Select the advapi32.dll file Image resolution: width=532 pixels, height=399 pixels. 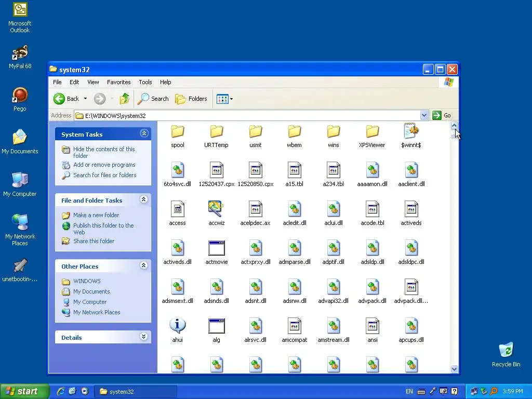click(334, 292)
